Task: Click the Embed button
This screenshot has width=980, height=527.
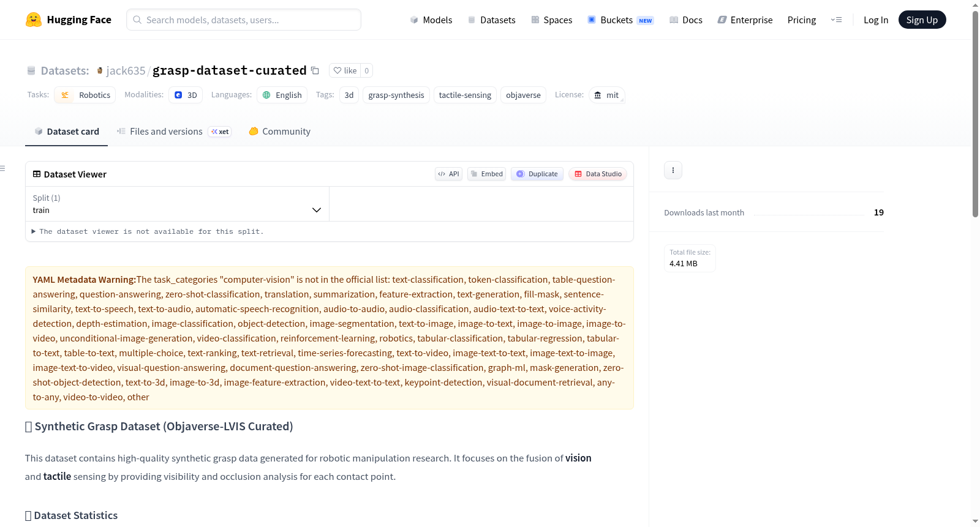Action: tap(487, 174)
